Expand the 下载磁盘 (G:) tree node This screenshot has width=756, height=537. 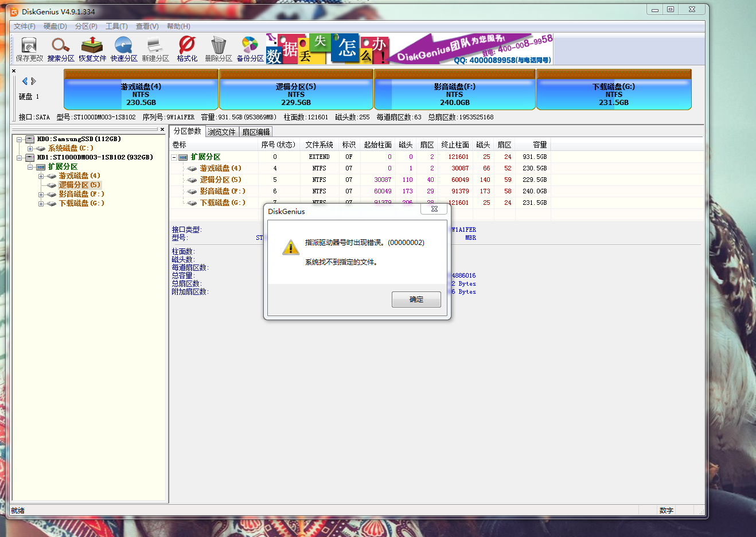[41, 204]
